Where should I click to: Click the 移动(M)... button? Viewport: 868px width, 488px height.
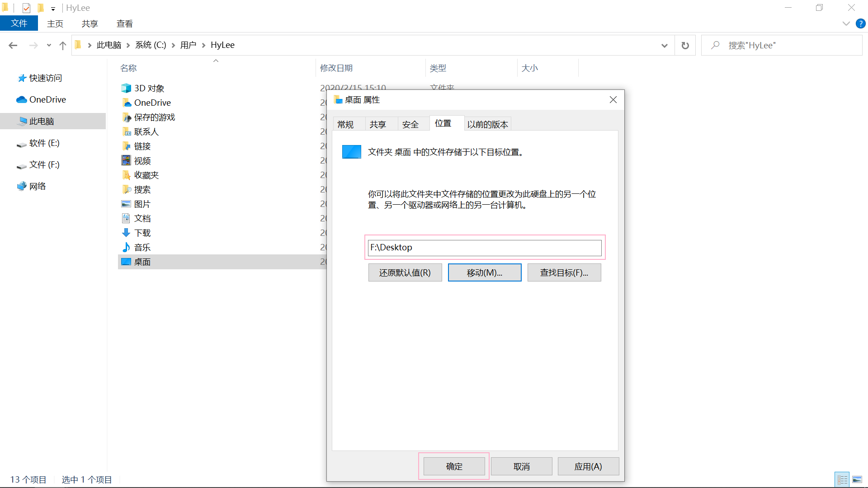pyautogui.click(x=484, y=272)
